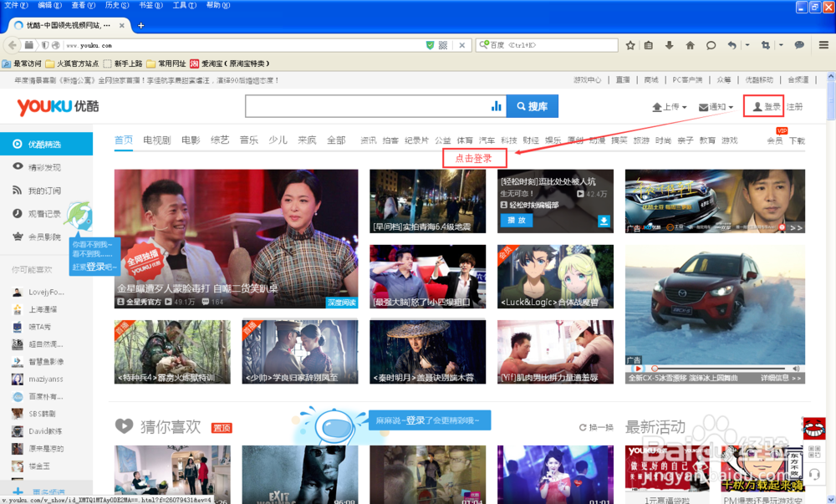Open the 帮助 menu
The width and height of the screenshot is (836, 504).
coord(218,5)
